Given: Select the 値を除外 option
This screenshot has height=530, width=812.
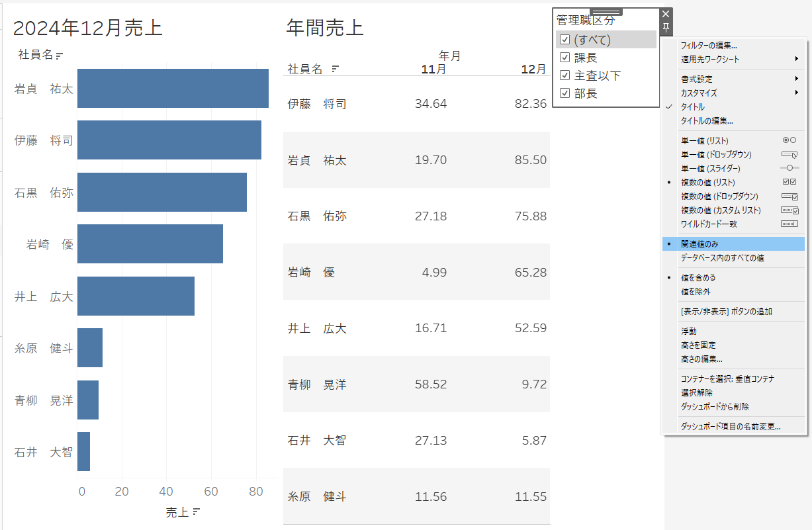Looking at the screenshot, I should (733, 291).
